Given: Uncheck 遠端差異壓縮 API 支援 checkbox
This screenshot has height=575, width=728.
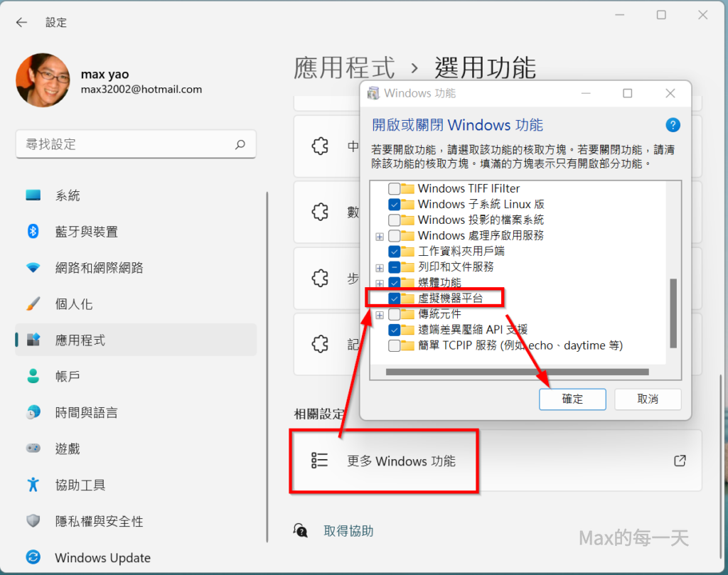Looking at the screenshot, I should pos(394,330).
